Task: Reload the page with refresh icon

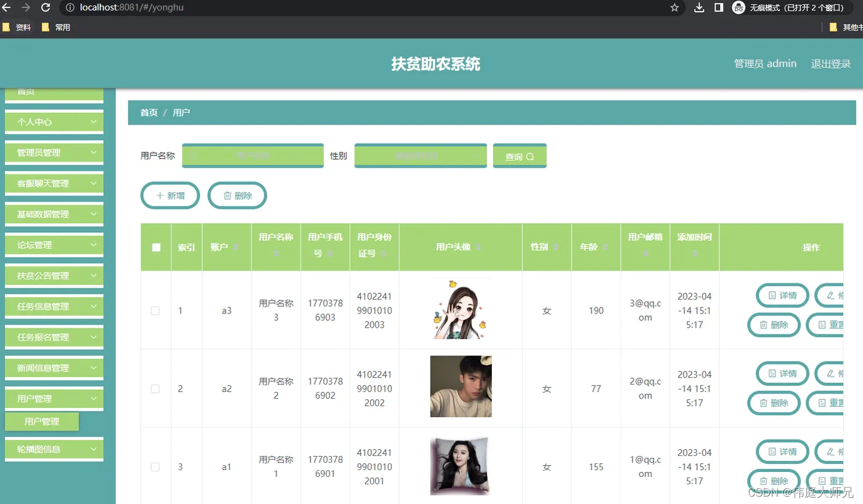Action: (x=46, y=7)
